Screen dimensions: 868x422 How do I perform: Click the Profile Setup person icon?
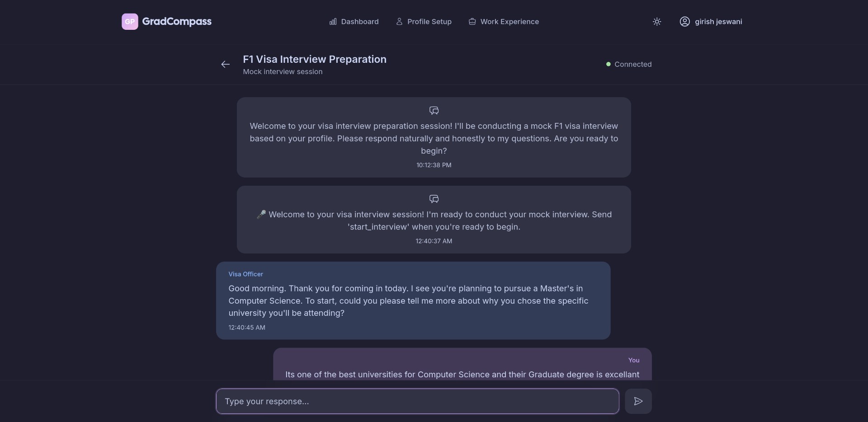[400, 21]
